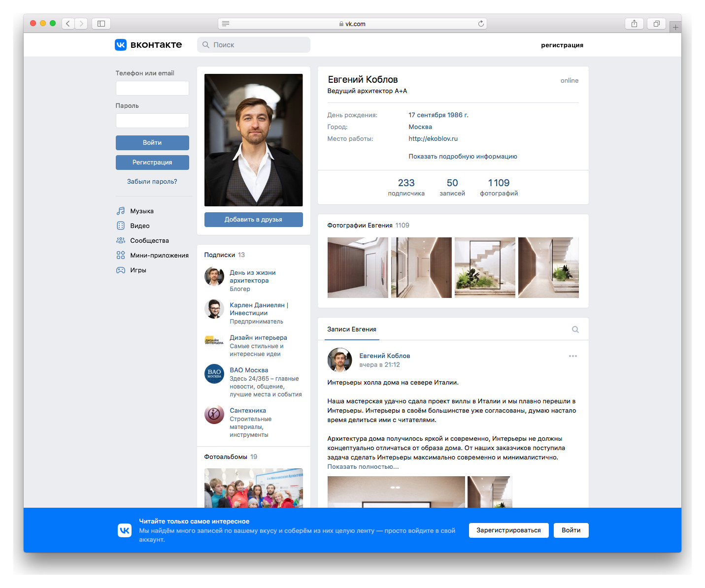Click 'Добавить в друзья' button
Viewport: 705px width, 588px height.
click(x=253, y=220)
